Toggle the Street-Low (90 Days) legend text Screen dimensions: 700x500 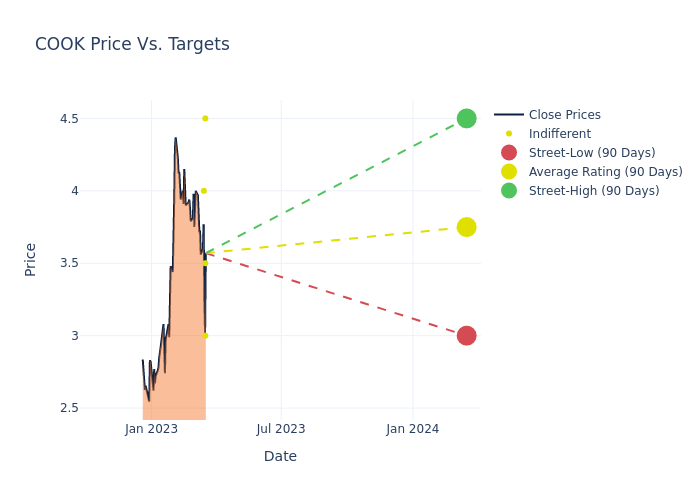591,153
